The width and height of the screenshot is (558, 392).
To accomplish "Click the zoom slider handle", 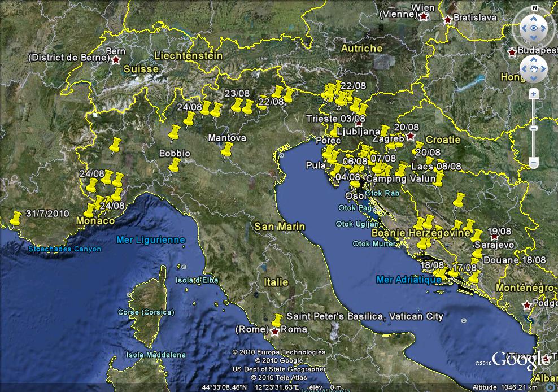I will 534,128.
